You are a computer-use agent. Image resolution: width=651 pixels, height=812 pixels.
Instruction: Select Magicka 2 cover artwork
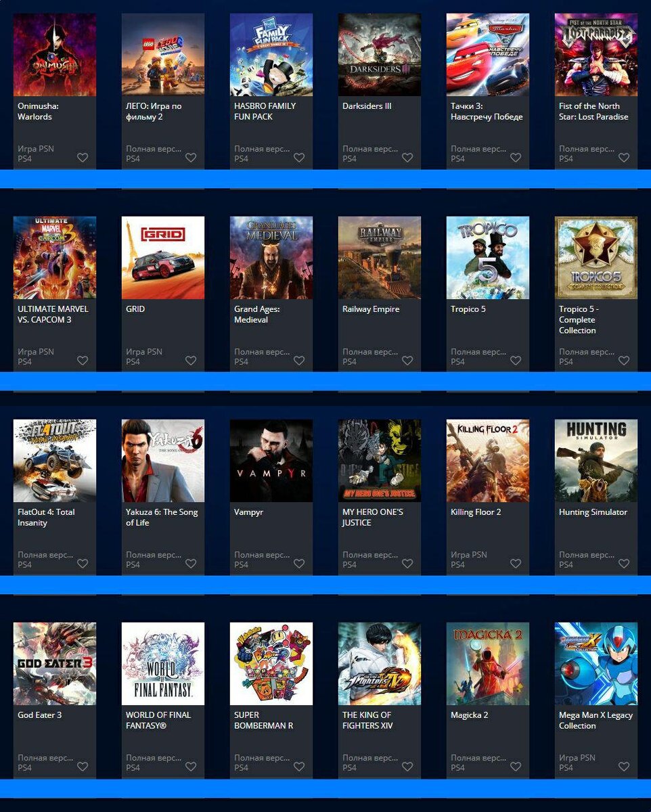pos(488,664)
